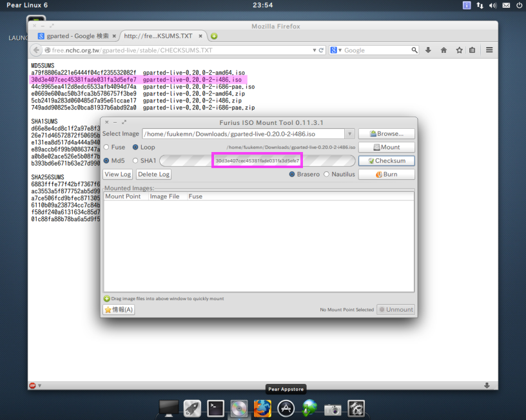The height and width of the screenshot is (420, 526).
Task: Open the Launchpad rocket in the dock
Action: [x=192, y=408]
